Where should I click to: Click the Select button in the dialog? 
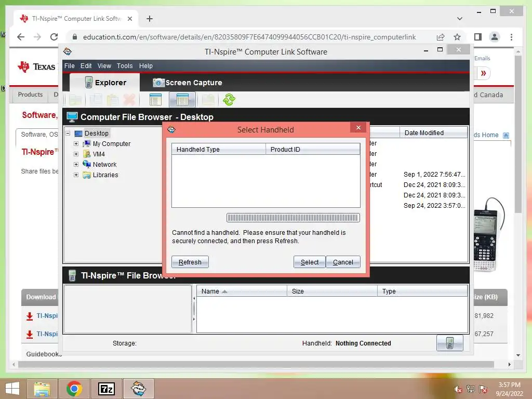tap(310, 262)
